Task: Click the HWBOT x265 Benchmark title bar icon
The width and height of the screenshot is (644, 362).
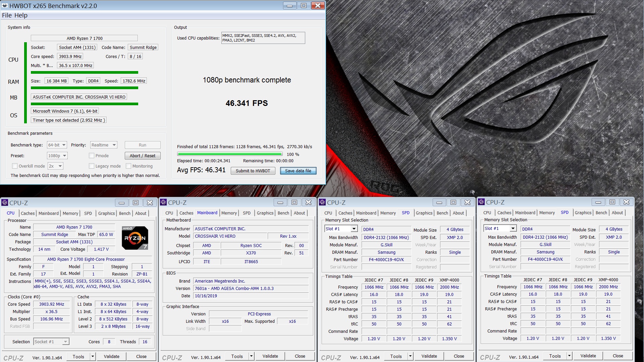Action: (x=5, y=6)
